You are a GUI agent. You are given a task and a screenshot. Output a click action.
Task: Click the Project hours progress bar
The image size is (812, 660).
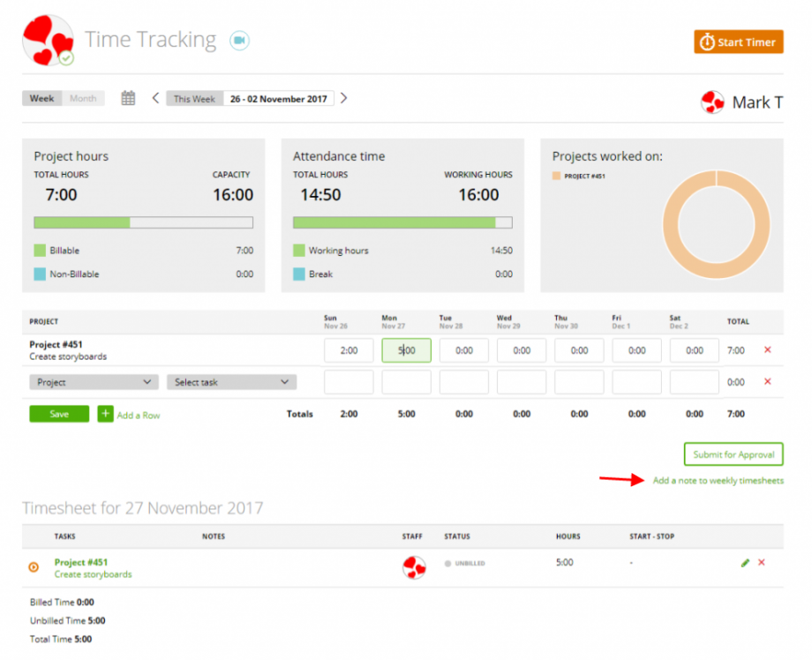(x=143, y=221)
